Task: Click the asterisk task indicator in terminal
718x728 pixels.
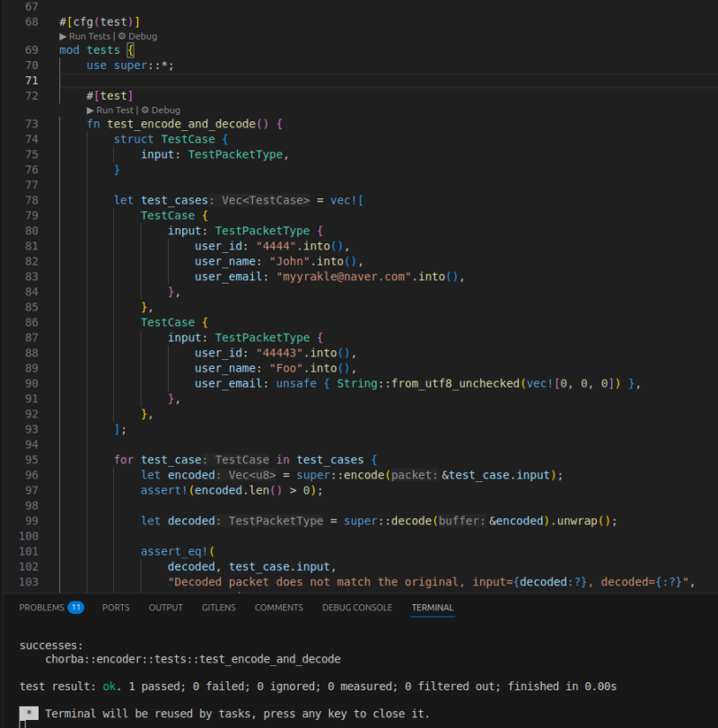Action: (29, 714)
